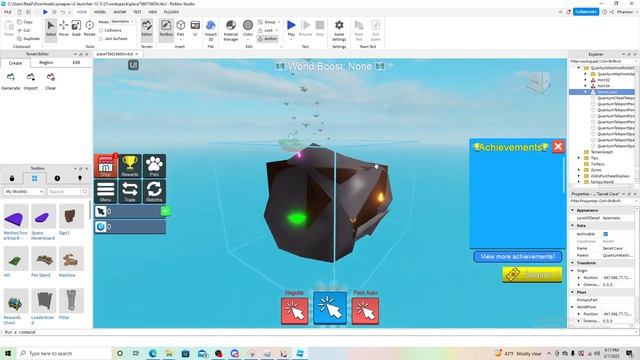Open the Mode Geometric dropdown
The image size is (640, 360).
pyautogui.click(x=122, y=22)
